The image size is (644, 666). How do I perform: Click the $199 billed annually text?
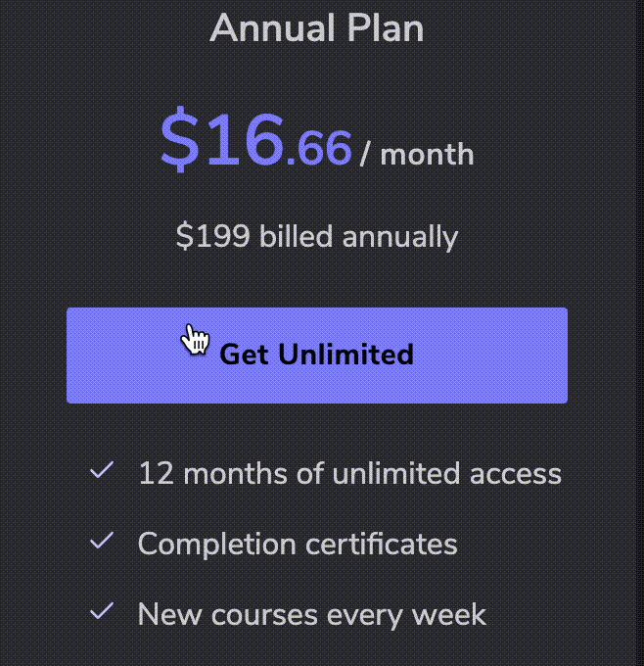(317, 236)
